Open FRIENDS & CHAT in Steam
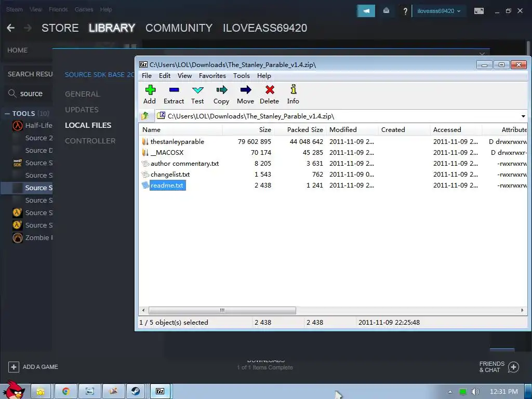This screenshot has width=532, height=399. pyautogui.click(x=499, y=367)
